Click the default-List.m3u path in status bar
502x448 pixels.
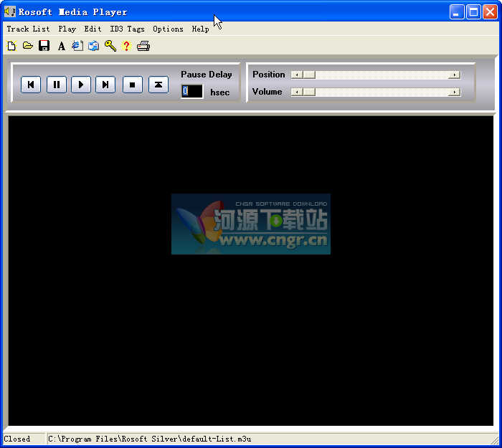click(149, 439)
